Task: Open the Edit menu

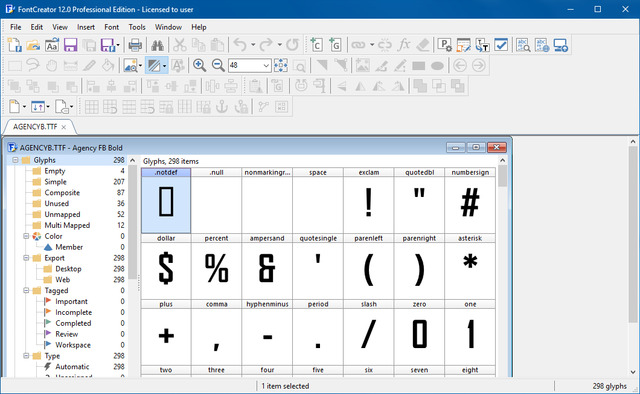Action: pyautogui.click(x=36, y=27)
